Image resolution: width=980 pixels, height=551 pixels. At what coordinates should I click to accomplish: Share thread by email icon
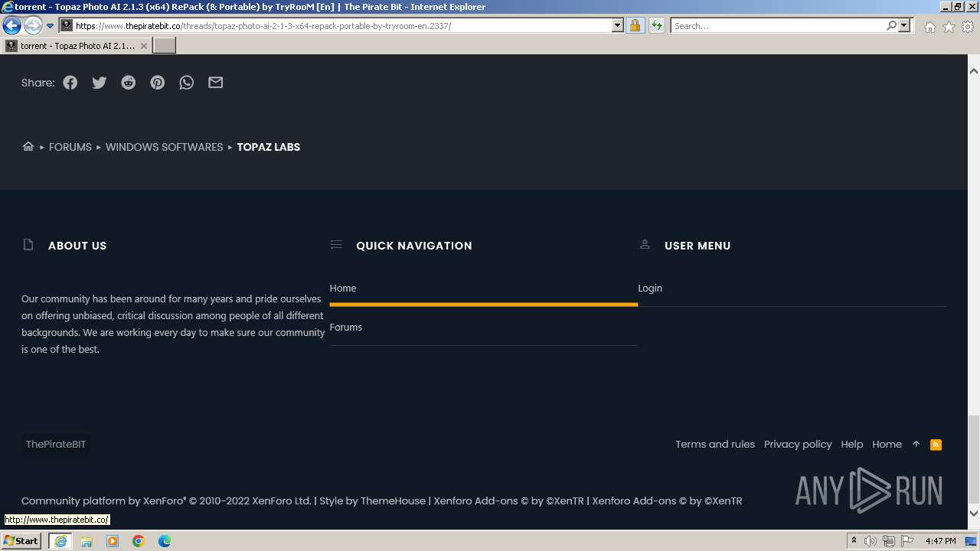tap(216, 83)
